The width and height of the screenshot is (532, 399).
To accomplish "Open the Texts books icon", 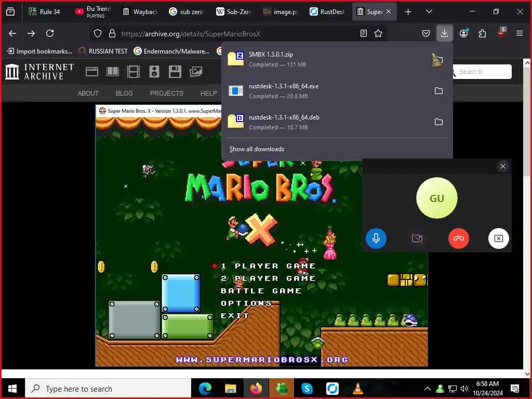I will coord(113,72).
